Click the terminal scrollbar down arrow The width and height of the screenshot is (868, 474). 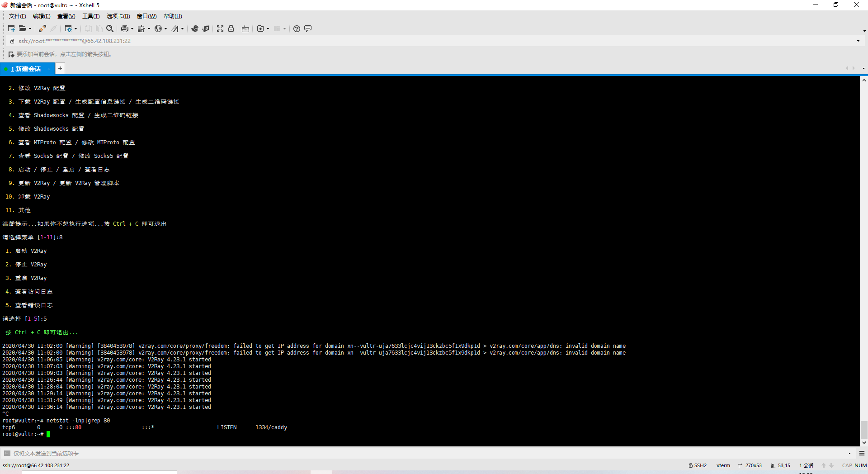[864, 443]
